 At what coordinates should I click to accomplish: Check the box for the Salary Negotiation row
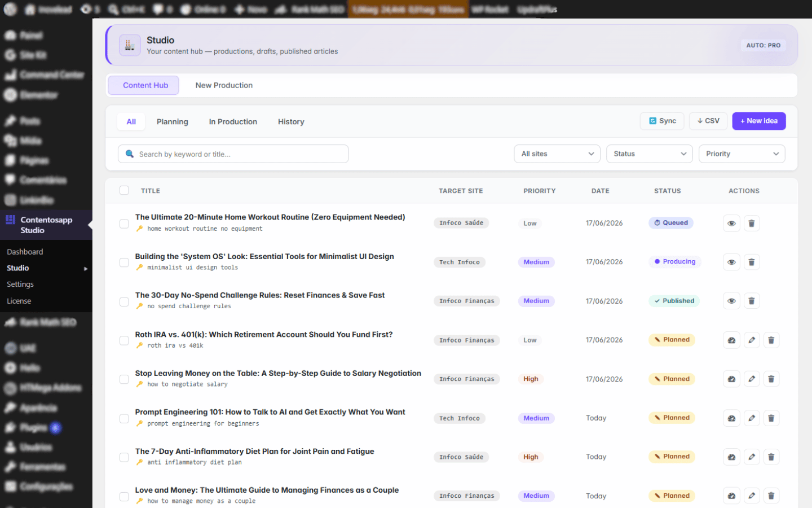tap(124, 379)
